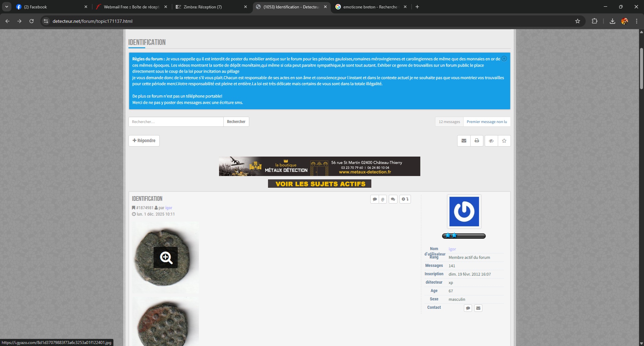The height and width of the screenshot is (346, 644).
Task: Reload the current page
Action: pos(32,21)
